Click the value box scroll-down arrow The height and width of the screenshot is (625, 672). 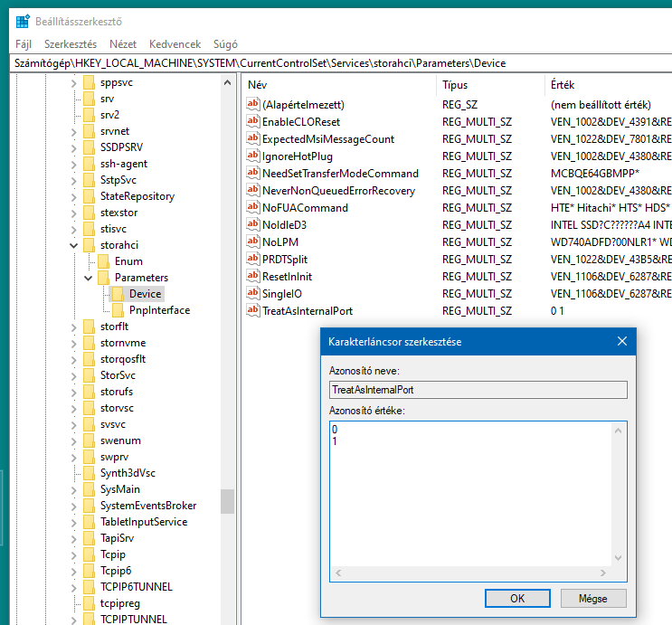pos(618,558)
